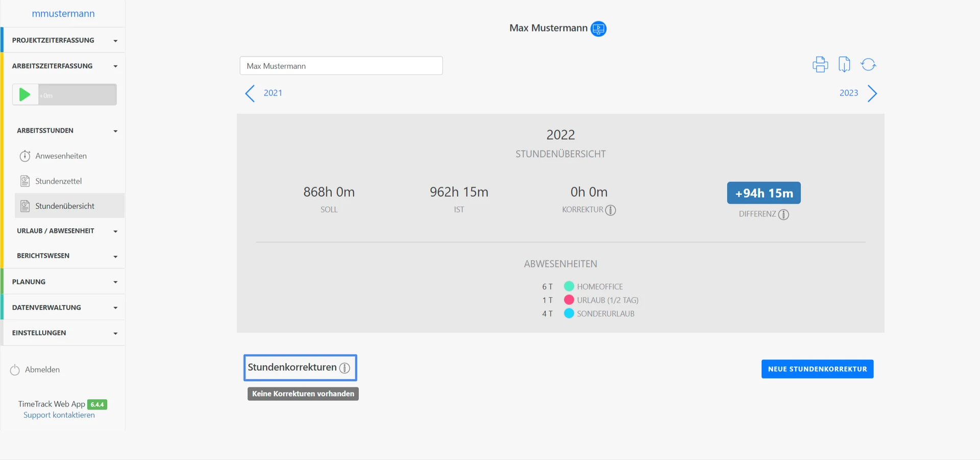This screenshot has height=460, width=980.
Task: Click the export document icon
Action: click(844, 64)
